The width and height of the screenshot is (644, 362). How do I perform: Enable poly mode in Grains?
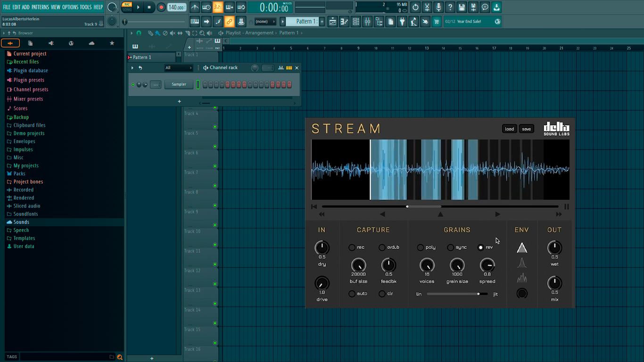[420, 247]
